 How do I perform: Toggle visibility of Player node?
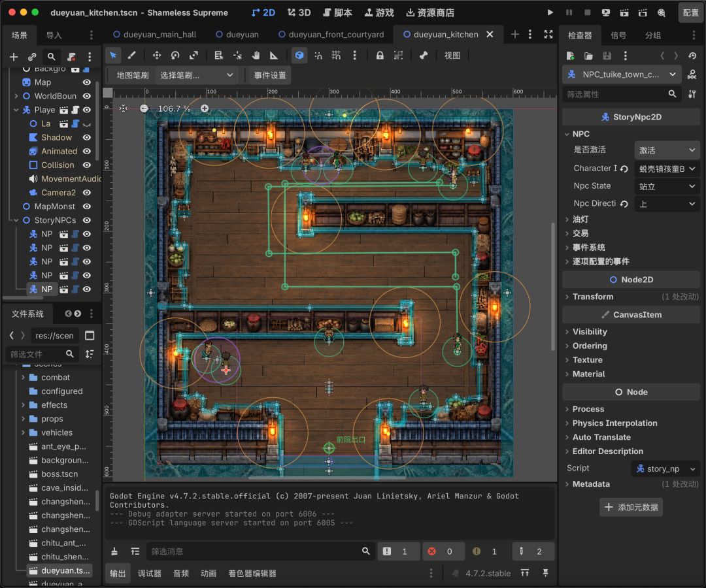pos(87,110)
